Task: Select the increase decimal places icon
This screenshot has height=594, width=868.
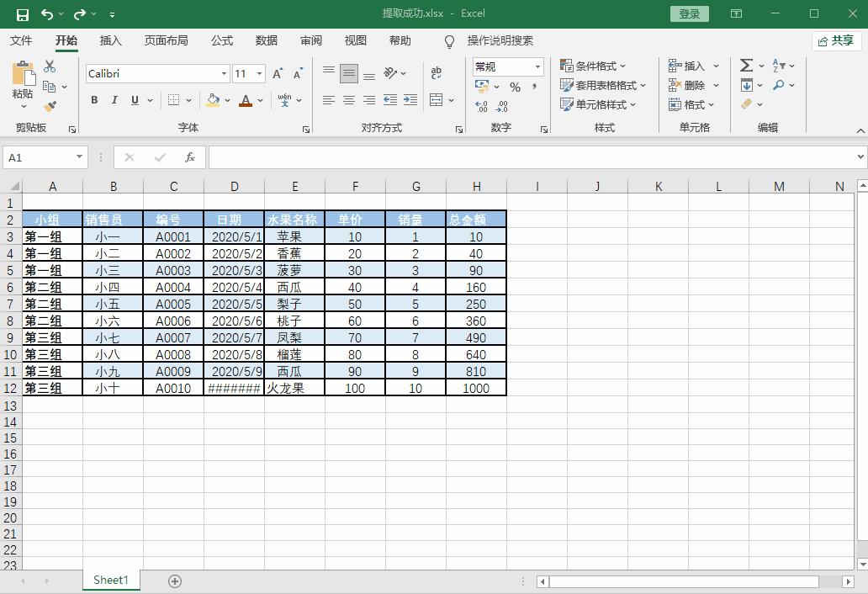Action: click(x=481, y=108)
